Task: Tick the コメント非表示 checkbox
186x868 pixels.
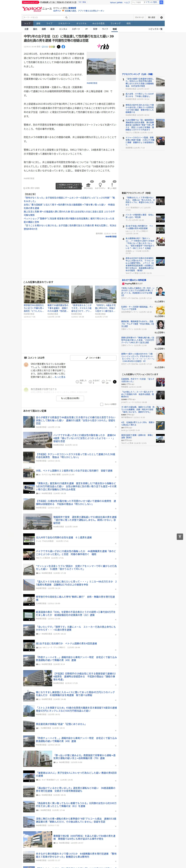Action: (102, 404)
